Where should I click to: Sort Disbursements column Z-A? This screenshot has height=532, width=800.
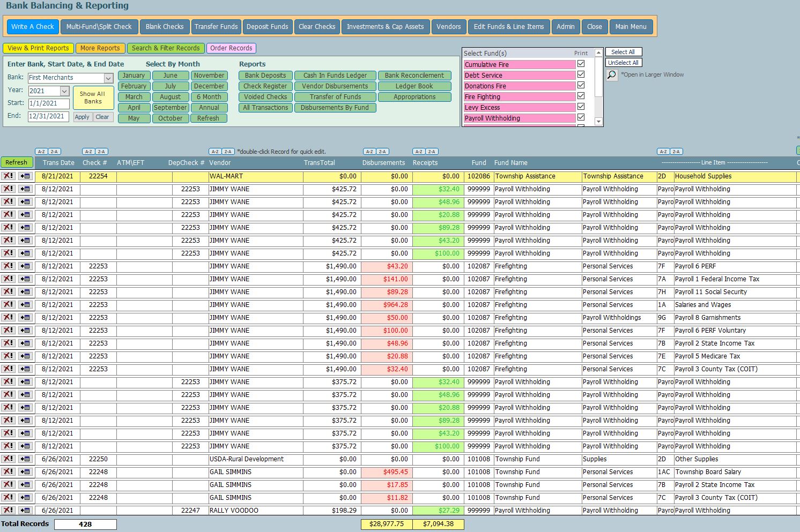[382, 152]
